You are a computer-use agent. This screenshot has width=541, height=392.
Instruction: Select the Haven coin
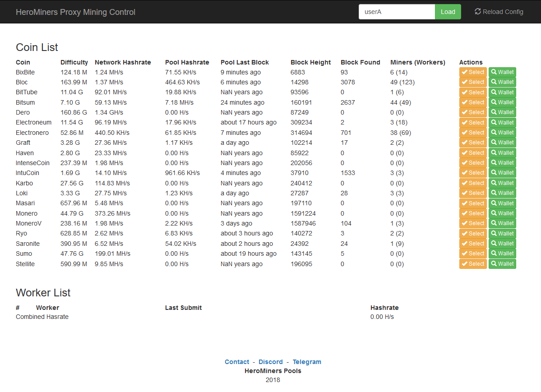473,153
